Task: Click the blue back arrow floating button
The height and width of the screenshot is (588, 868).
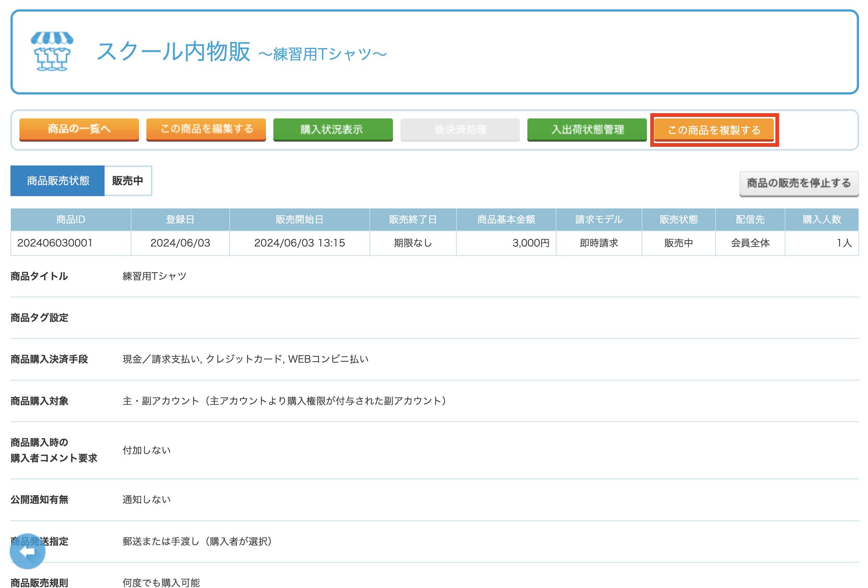Action: click(x=28, y=551)
